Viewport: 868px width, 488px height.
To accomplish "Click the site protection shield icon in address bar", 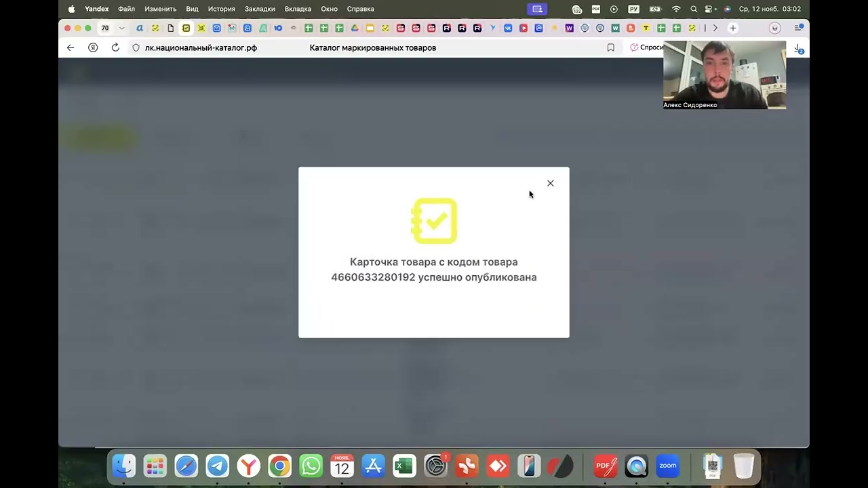I will click(x=136, y=47).
